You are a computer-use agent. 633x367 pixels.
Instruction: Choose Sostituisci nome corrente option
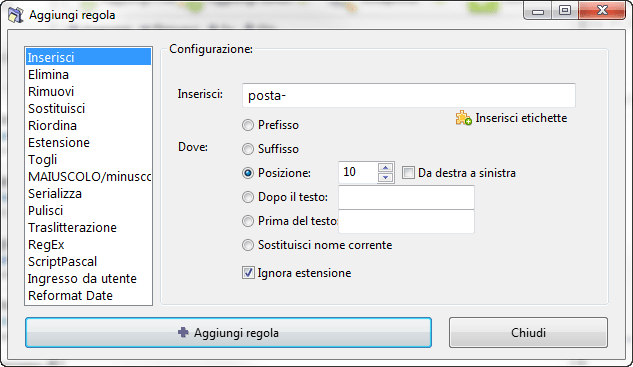247,245
